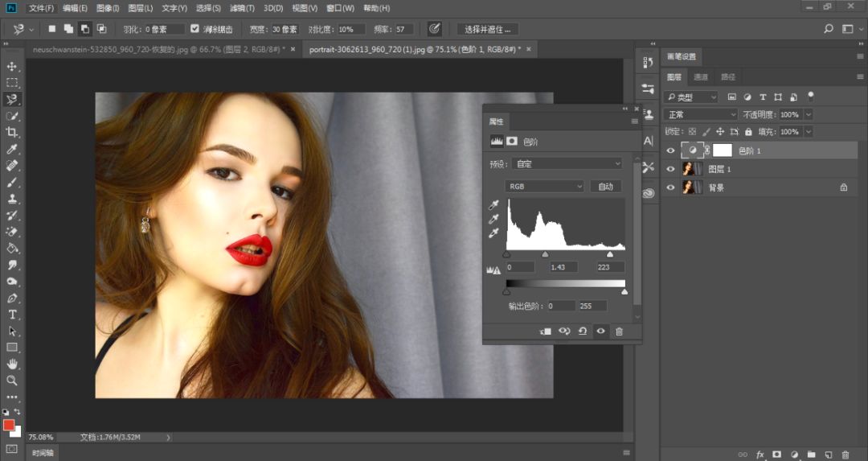
Task: Switch to the neuschwanstein document tab
Action: pos(155,49)
